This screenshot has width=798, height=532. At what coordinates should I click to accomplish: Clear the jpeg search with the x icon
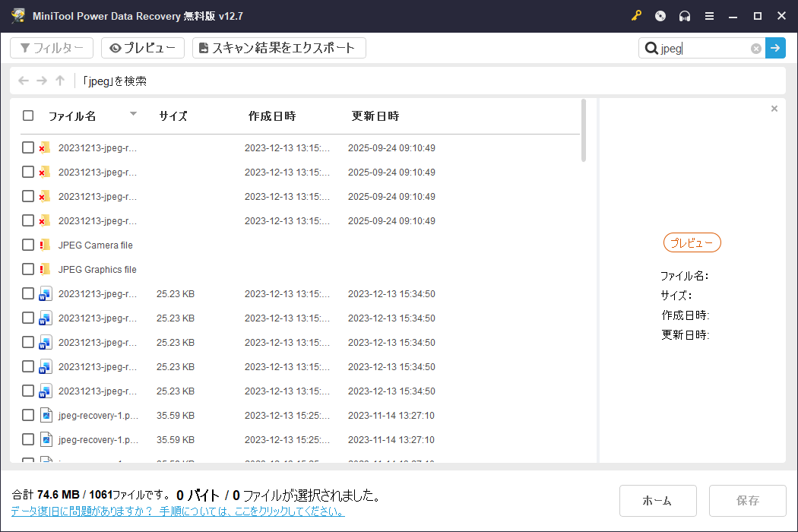[x=755, y=48]
